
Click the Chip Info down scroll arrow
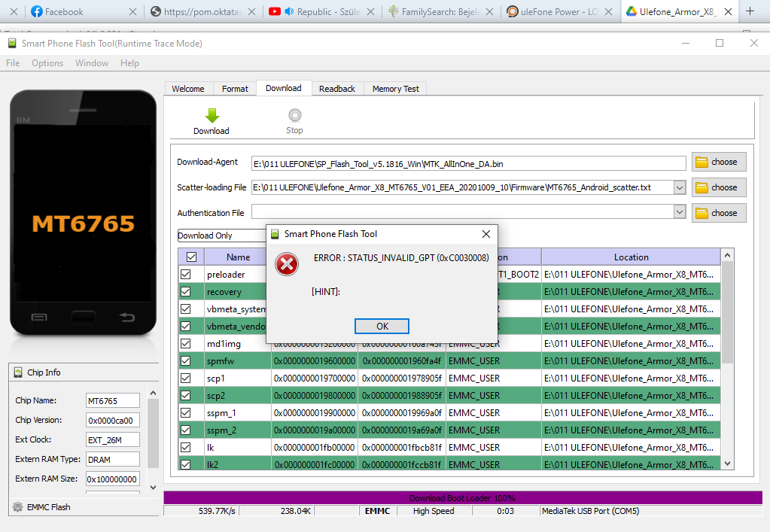point(153,488)
